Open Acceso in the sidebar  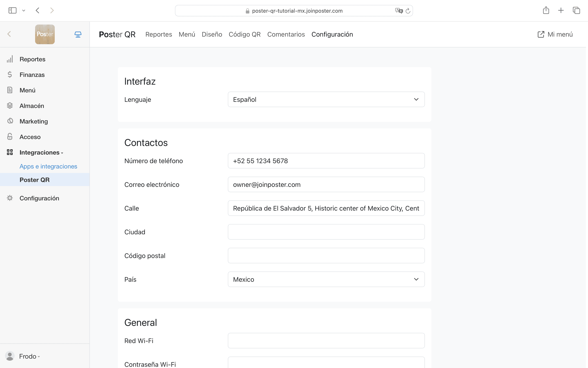pos(30,137)
